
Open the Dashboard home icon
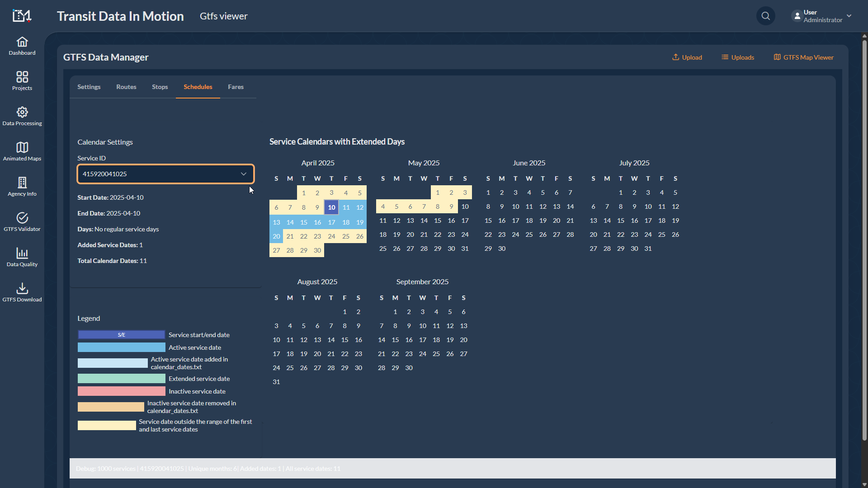(x=22, y=42)
